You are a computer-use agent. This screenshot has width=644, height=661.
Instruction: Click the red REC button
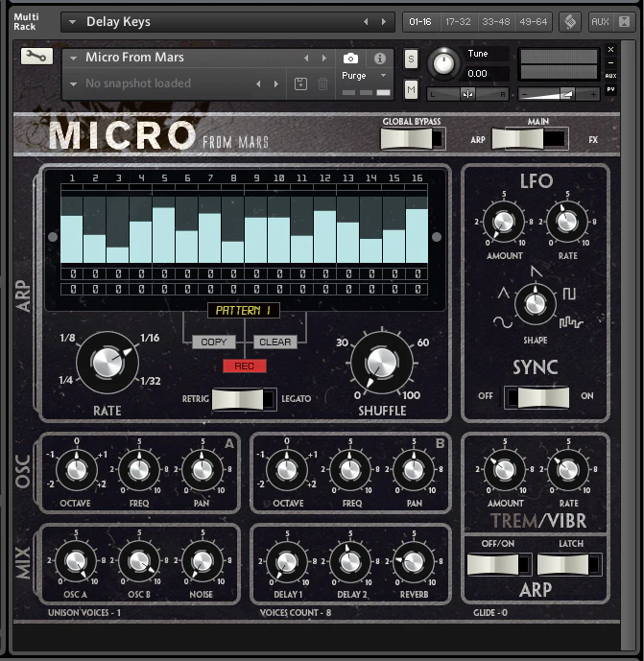click(244, 366)
